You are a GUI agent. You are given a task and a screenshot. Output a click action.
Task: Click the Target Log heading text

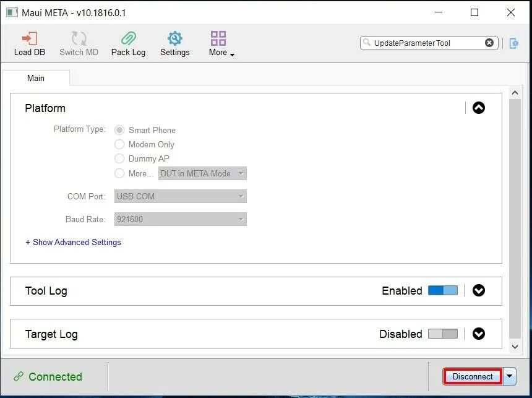coord(51,334)
